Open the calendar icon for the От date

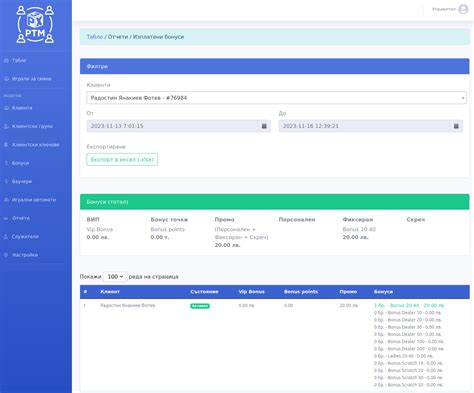point(264,126)
